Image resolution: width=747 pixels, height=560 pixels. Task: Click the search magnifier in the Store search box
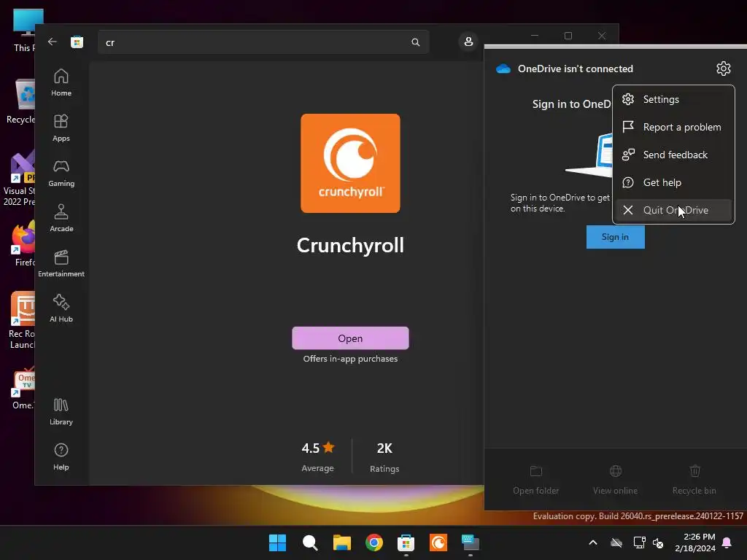pyautogui.click(x=415, y=42)
